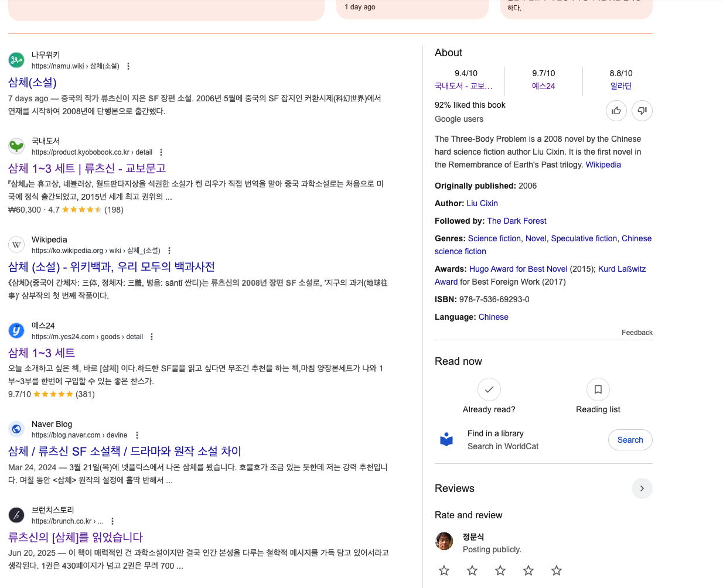Click the Search in WorldCat button
This screenshot has width=723, height=588.
(x=630, y=440)
